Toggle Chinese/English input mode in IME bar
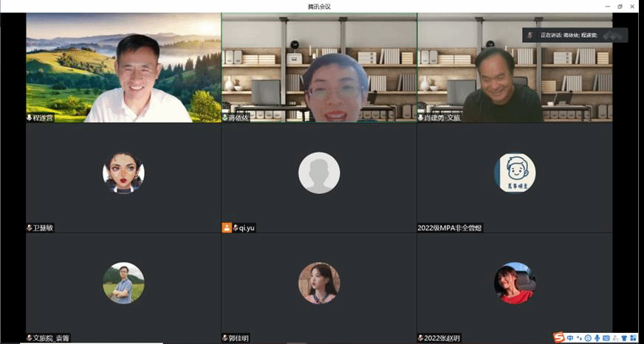The height and width of the screenshot is (344, 644). 570,337
